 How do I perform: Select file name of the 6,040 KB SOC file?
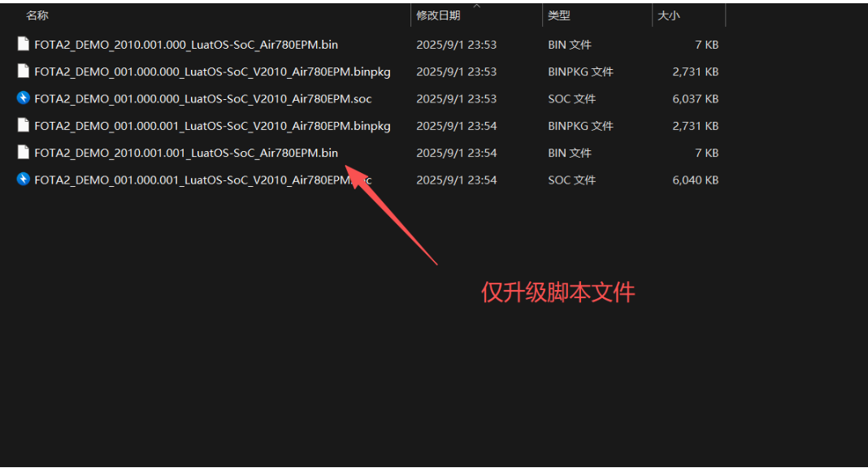[203, 180]
